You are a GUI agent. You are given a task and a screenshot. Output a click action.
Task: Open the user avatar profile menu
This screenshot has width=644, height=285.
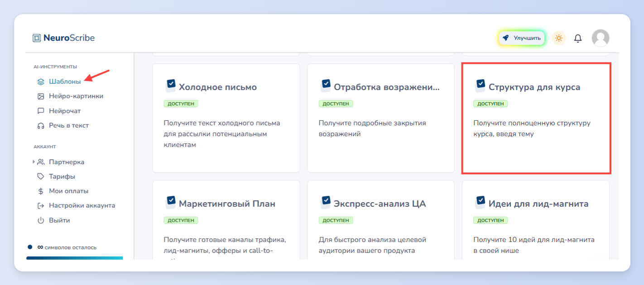click(x=601, y=38)
